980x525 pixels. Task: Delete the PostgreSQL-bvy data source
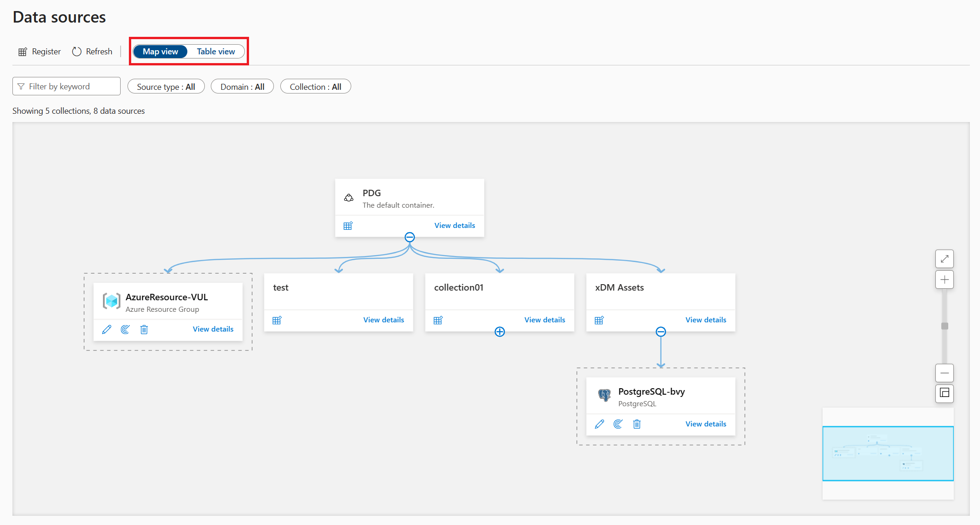[x=637, y=424]
